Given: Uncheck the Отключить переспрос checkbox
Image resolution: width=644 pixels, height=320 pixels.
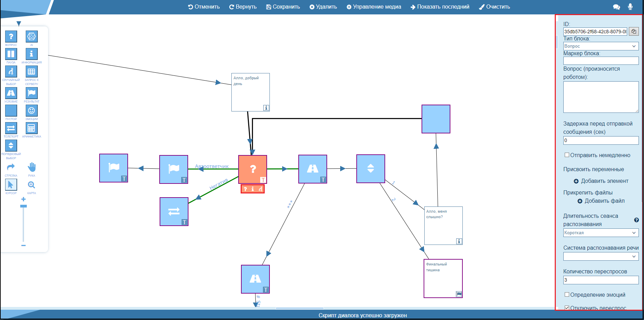Looking at the screenshot, I should tap(567, 308).
